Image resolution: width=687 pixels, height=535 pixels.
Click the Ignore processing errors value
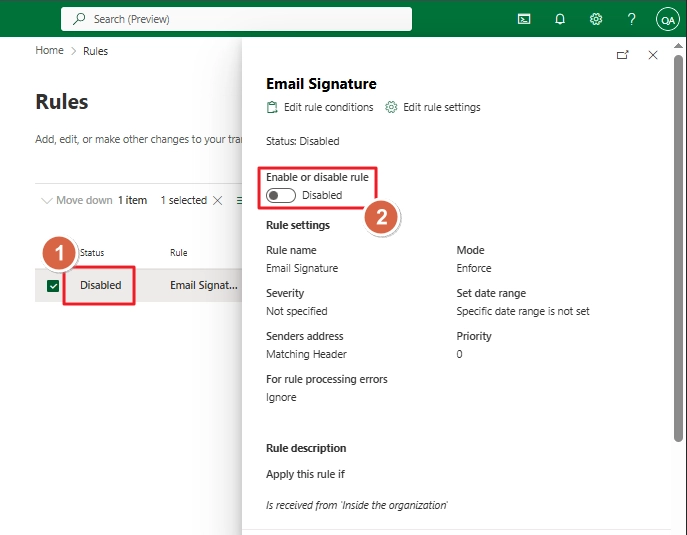tap(281, 397)
